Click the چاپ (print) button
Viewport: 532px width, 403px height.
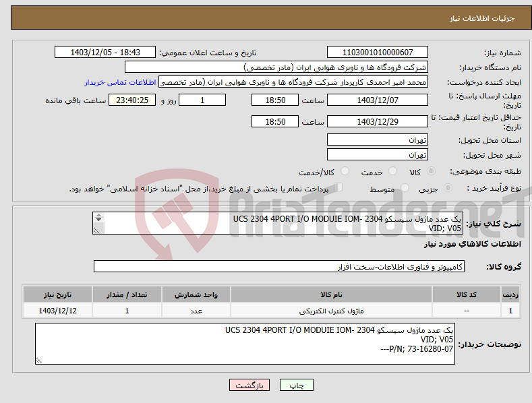(x=296, y=385)
